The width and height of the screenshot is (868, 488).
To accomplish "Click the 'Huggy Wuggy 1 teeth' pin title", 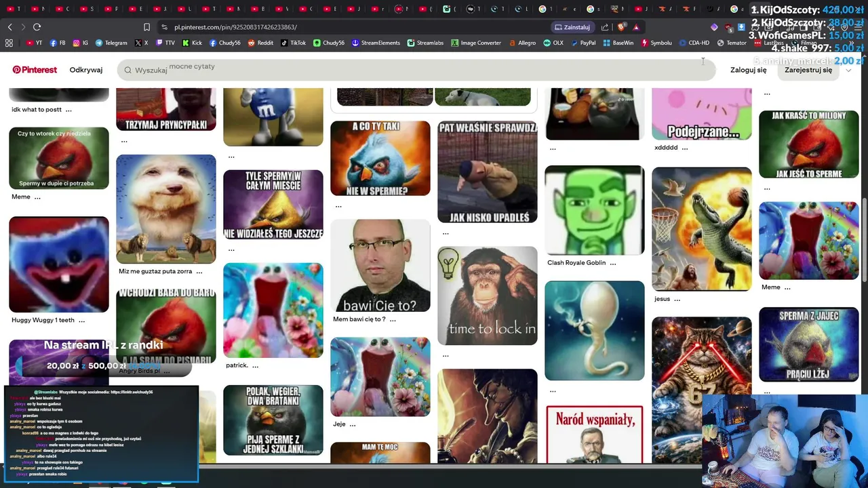I will (43, 321).
